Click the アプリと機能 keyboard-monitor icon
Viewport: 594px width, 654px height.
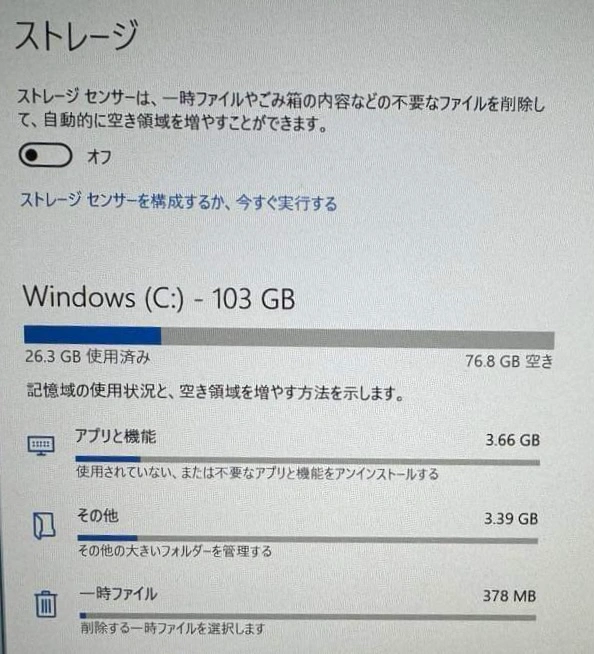(x=41, y=445)
